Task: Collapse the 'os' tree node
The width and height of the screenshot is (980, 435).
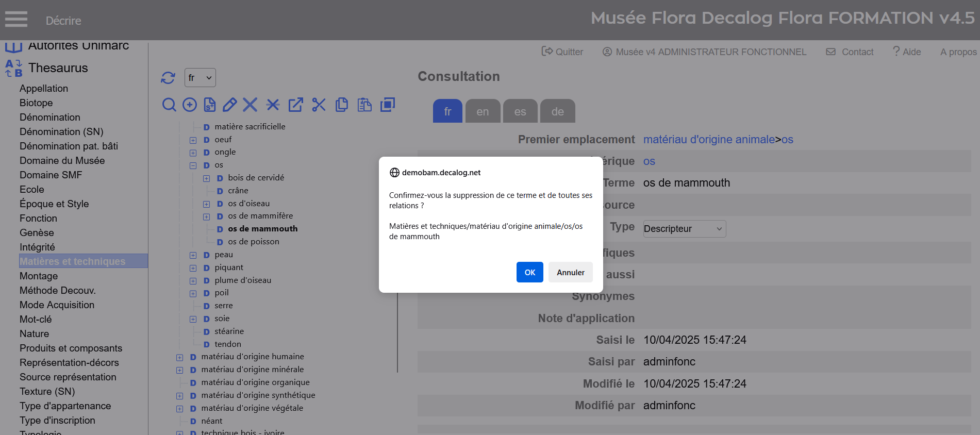Action: coord(193,165)
